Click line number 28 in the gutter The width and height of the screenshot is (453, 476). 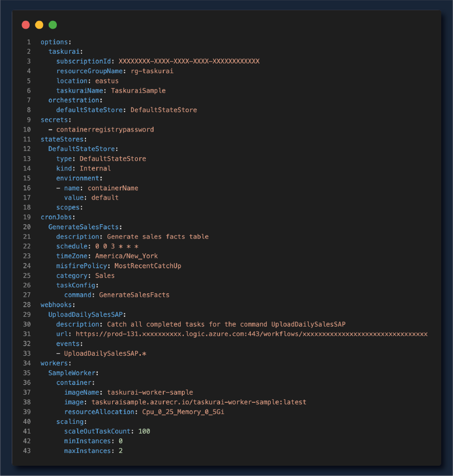(27, 305)
